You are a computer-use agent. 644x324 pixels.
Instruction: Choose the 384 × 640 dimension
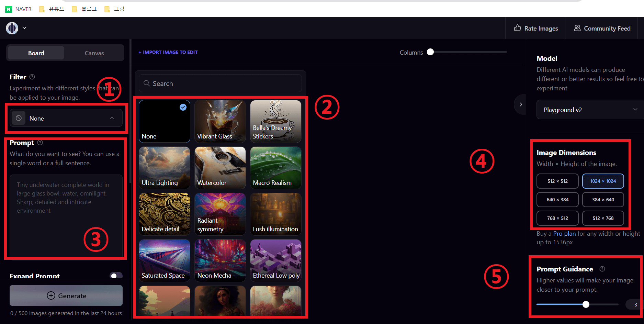click(x=603, y=200)
